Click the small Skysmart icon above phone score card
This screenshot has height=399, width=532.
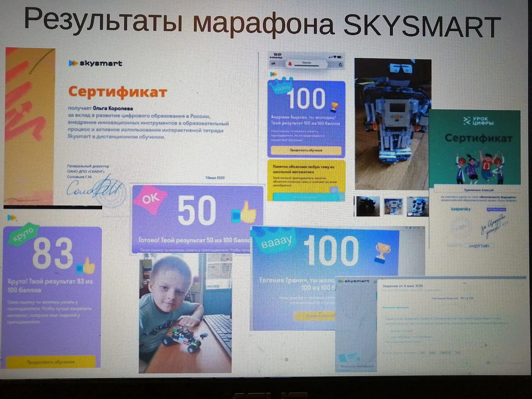coord(273,74)
